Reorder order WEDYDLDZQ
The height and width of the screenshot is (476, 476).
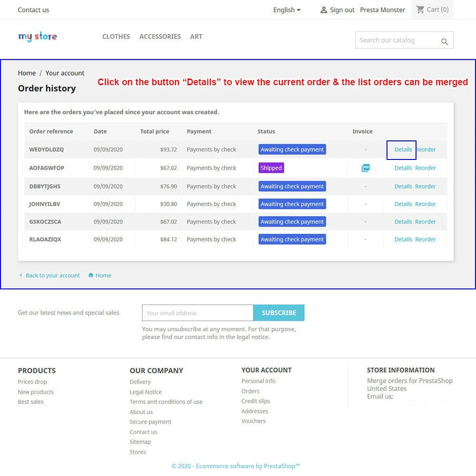(x=426, y=149)
